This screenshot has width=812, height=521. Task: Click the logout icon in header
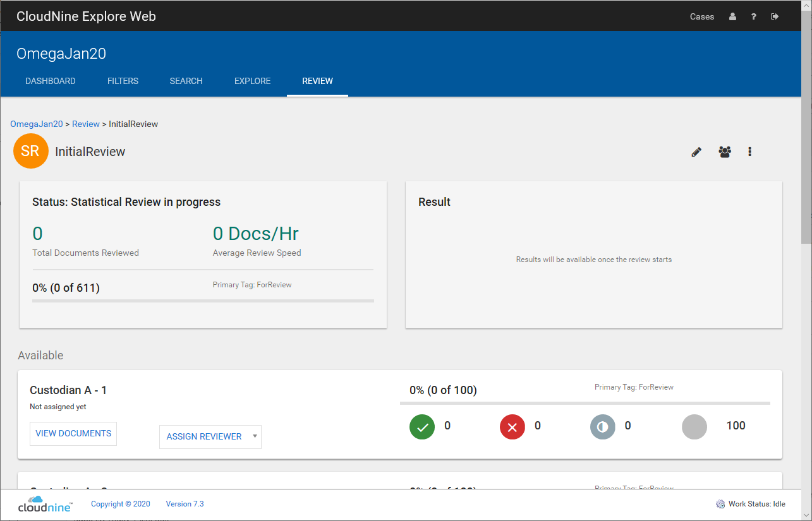775,16
